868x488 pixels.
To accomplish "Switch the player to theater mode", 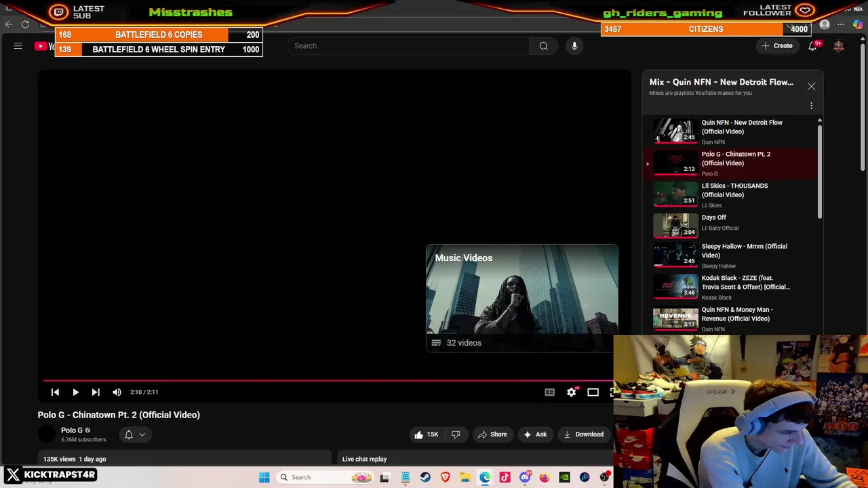I will pyautogui.click(x=593, y=392).
